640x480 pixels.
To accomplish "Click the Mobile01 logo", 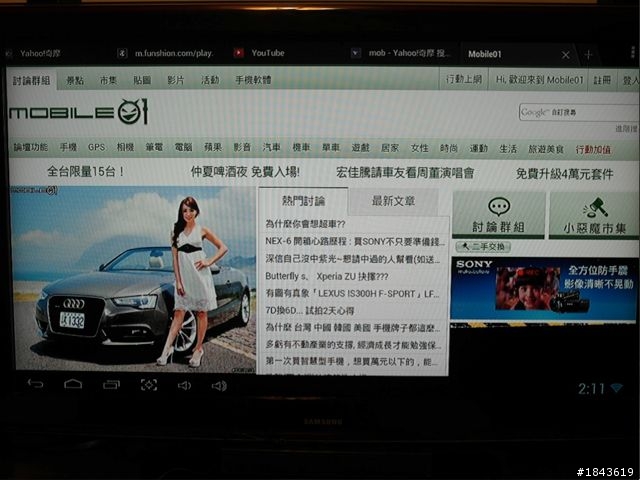I will [x=78, y=111].
